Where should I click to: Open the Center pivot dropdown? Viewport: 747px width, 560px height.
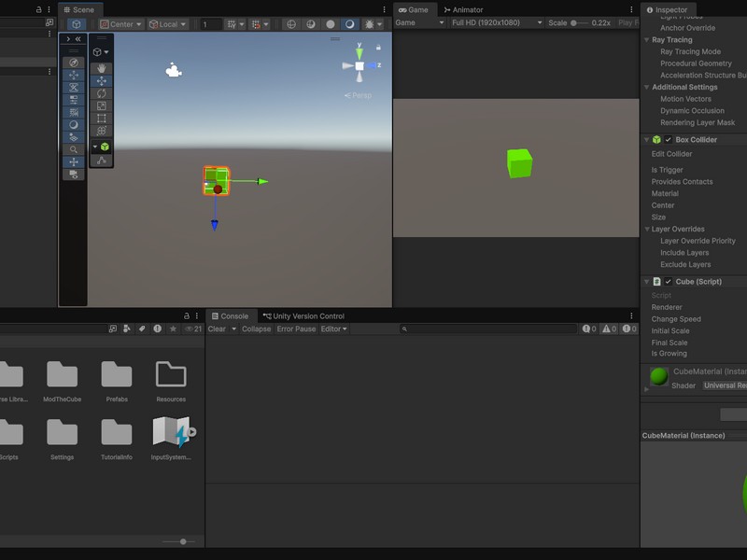tap(120, 24)
